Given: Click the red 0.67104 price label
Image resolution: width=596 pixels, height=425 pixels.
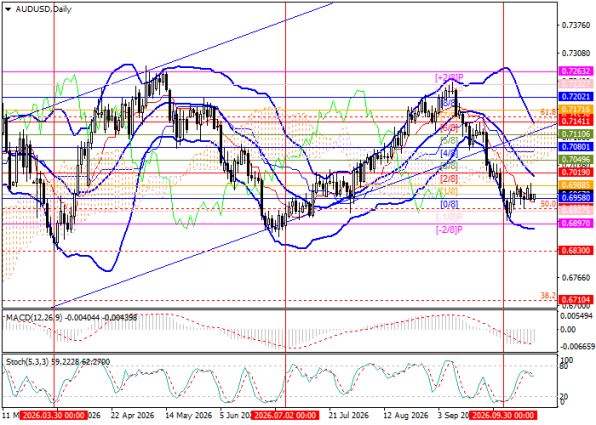Looking at the screenshot, I should (576, 300).
